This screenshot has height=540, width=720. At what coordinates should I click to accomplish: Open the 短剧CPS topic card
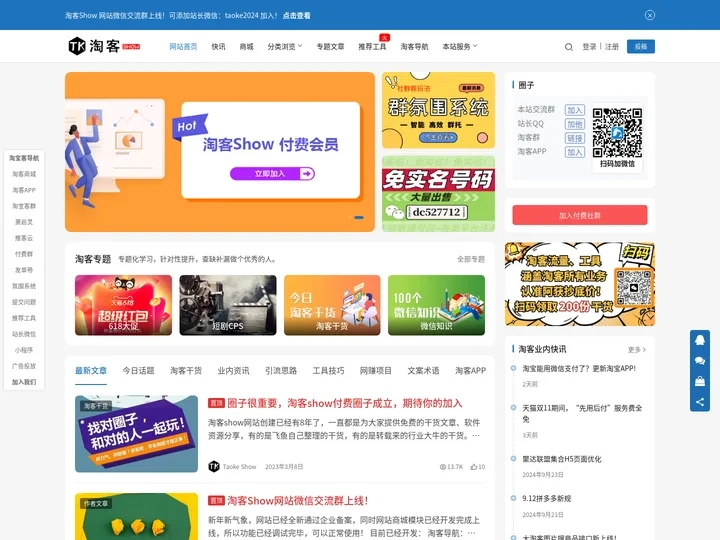tap(228, 305)
